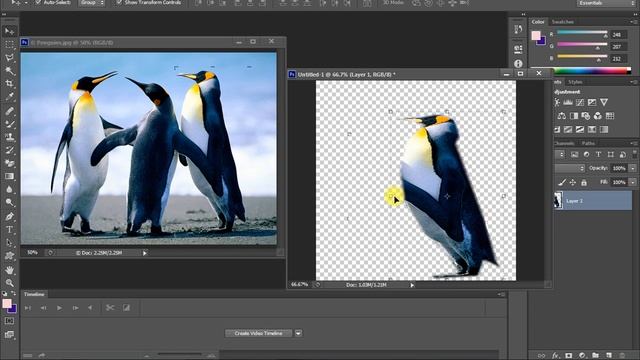Select the Pen tool
The image size is (640, 360).
(9, 216)
